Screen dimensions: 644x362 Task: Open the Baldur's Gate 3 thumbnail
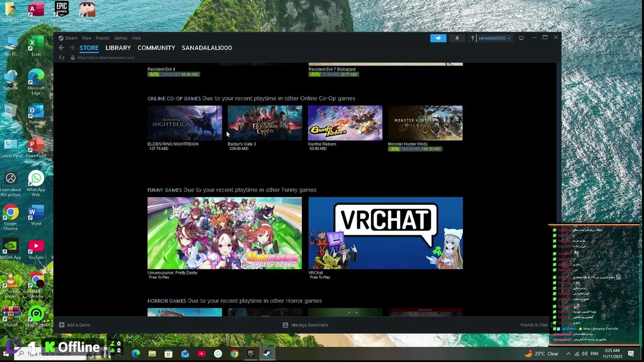(x=265, y=123)
